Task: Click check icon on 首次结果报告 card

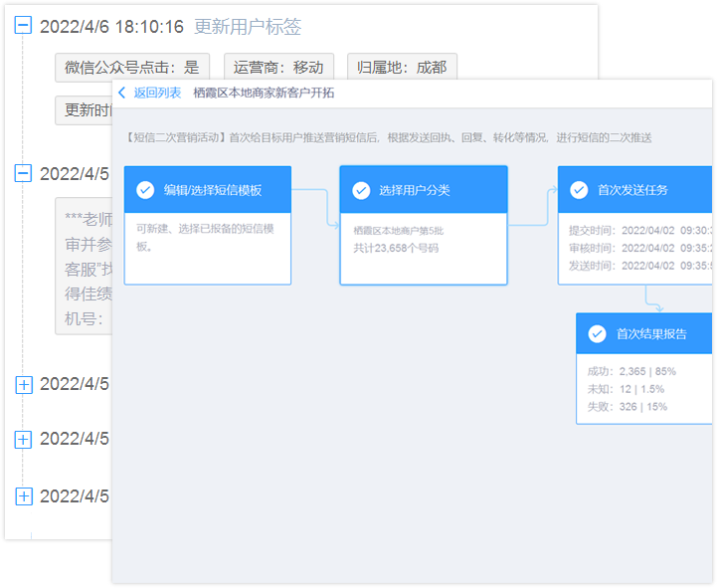Action: (x=597, y=334)
